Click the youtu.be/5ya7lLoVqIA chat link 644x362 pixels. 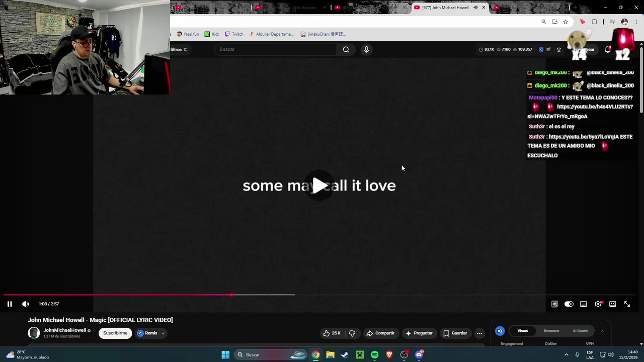[x=583, y=137]
